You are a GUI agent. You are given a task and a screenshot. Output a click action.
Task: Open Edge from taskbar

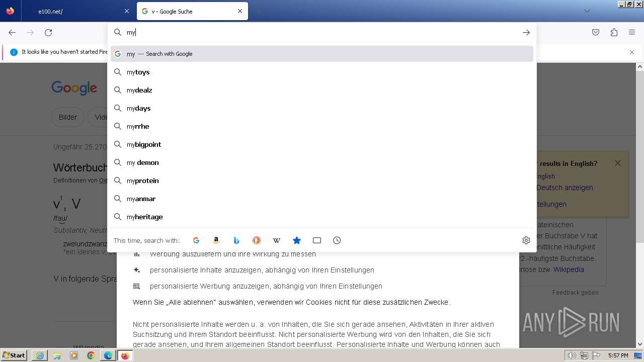[x=108, y=355]
